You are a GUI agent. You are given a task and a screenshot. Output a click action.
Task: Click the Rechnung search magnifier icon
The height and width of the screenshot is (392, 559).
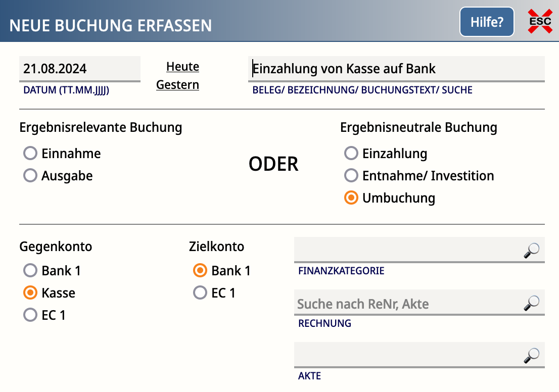(x=532, y=303)
